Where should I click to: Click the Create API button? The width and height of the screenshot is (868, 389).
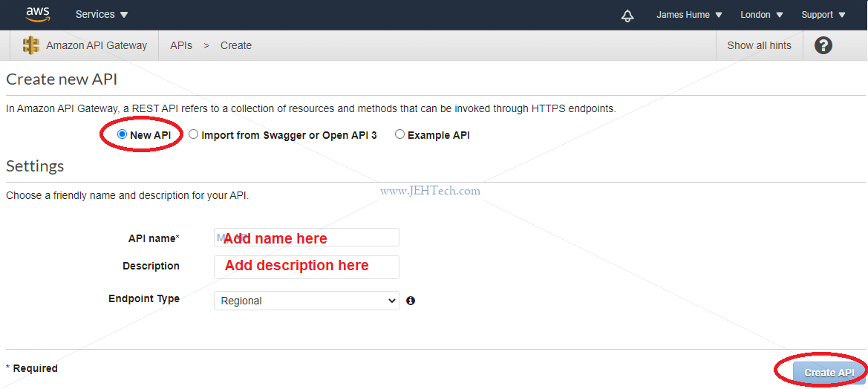click(x=829, y=373)
